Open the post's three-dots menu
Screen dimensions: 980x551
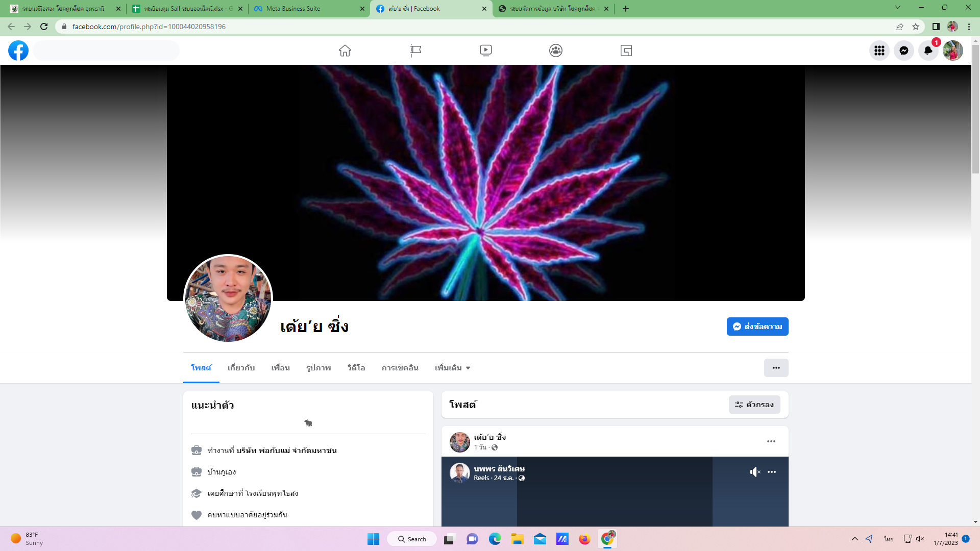coord(771,441)
